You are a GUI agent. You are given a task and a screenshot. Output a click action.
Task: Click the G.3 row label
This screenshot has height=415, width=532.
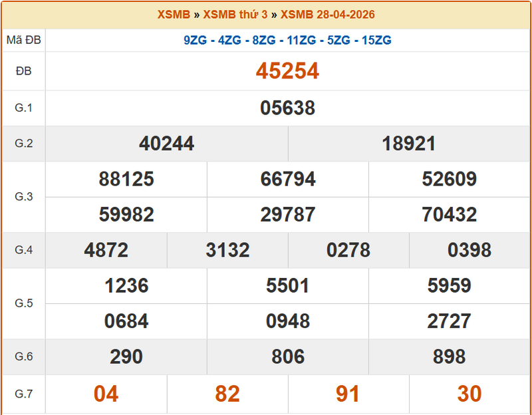pos(24,197)
